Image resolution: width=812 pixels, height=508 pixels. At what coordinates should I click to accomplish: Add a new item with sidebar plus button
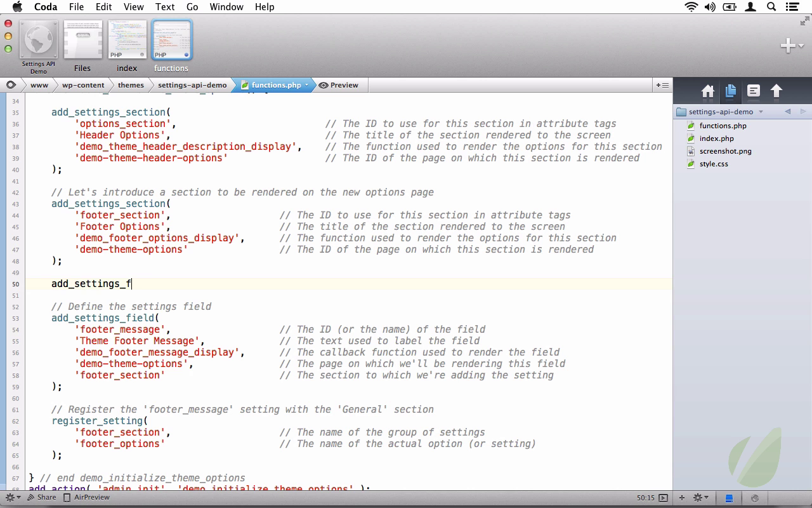682,498
